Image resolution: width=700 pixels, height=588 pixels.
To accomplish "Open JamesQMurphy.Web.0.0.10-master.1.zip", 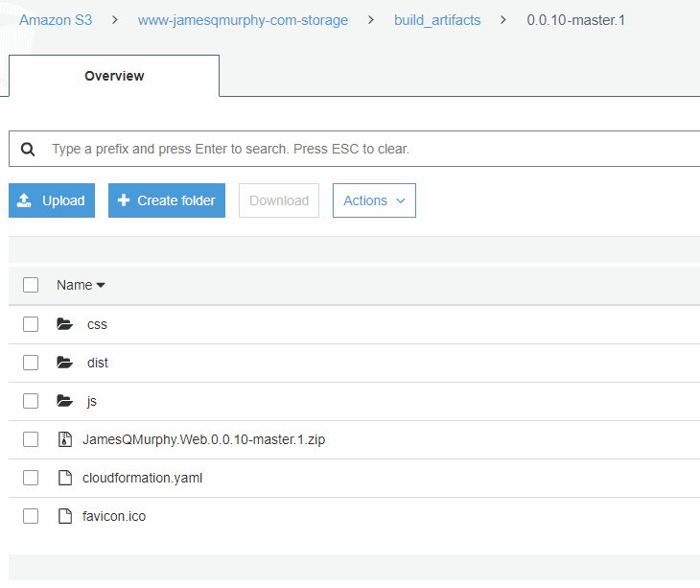I will click(x=203, y=439).
